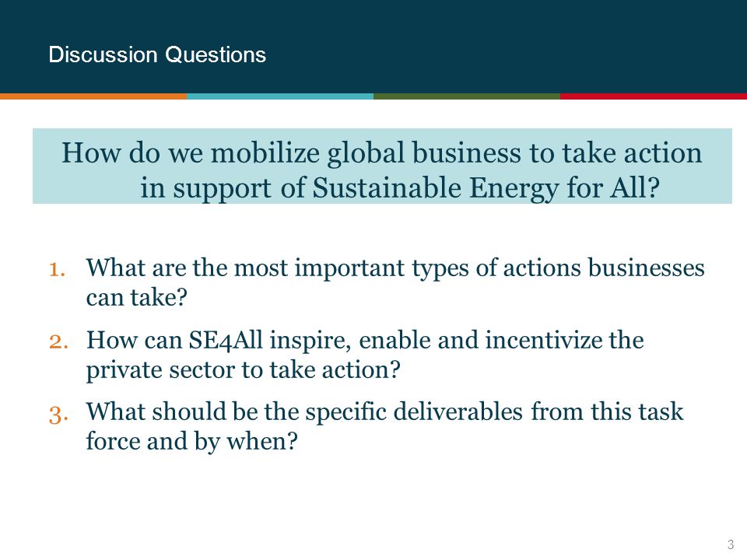Click the 'Discussion Questions' slide title

click(157, 54)
